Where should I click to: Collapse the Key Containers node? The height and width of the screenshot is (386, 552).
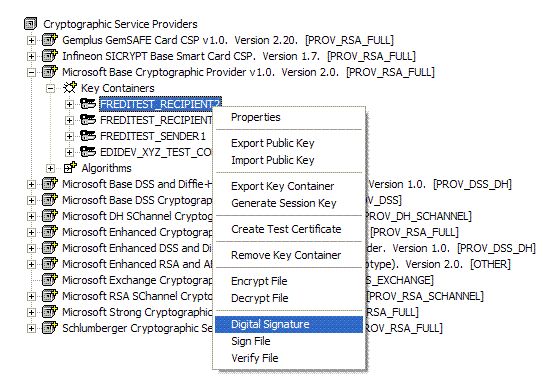(50, 88)
